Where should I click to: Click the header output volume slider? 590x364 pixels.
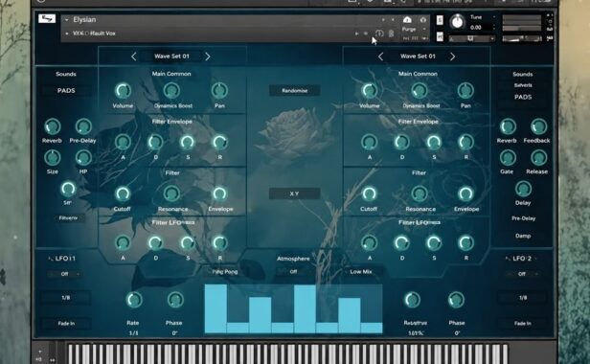pyautogui.click(x=522, y=38)
